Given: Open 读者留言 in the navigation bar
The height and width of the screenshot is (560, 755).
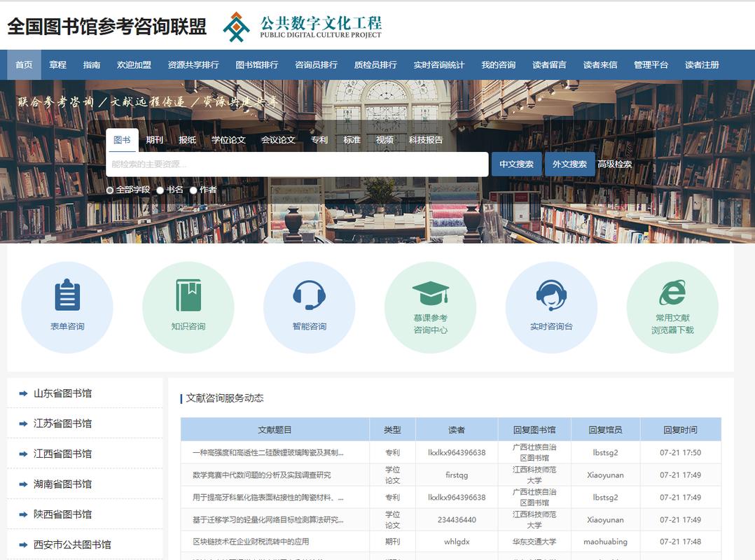Looking at the screenshot, I should coord(549,65).
